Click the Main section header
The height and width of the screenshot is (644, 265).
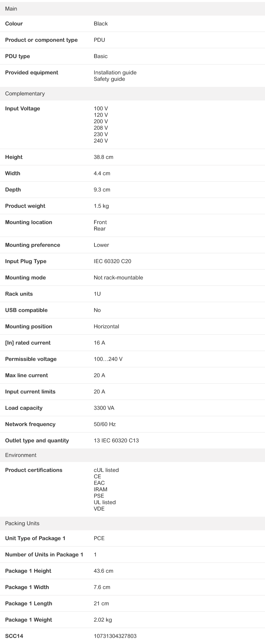(x=132, y=9)
